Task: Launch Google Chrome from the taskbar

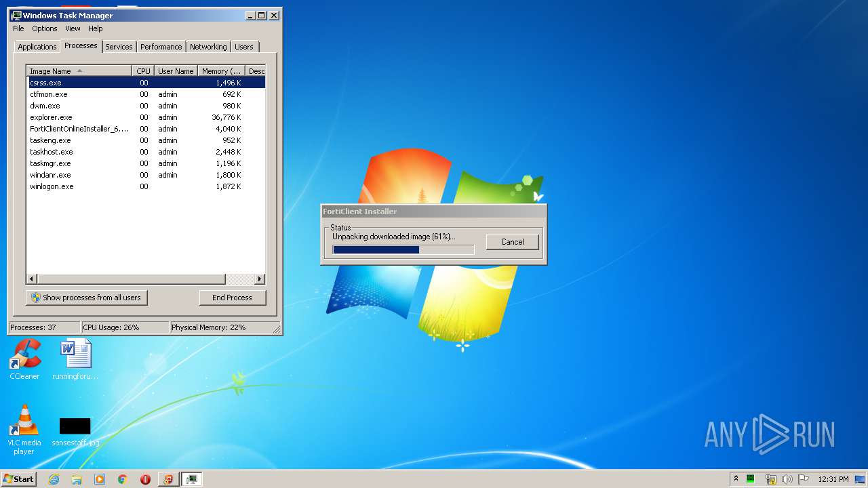Action: (123, 479)
